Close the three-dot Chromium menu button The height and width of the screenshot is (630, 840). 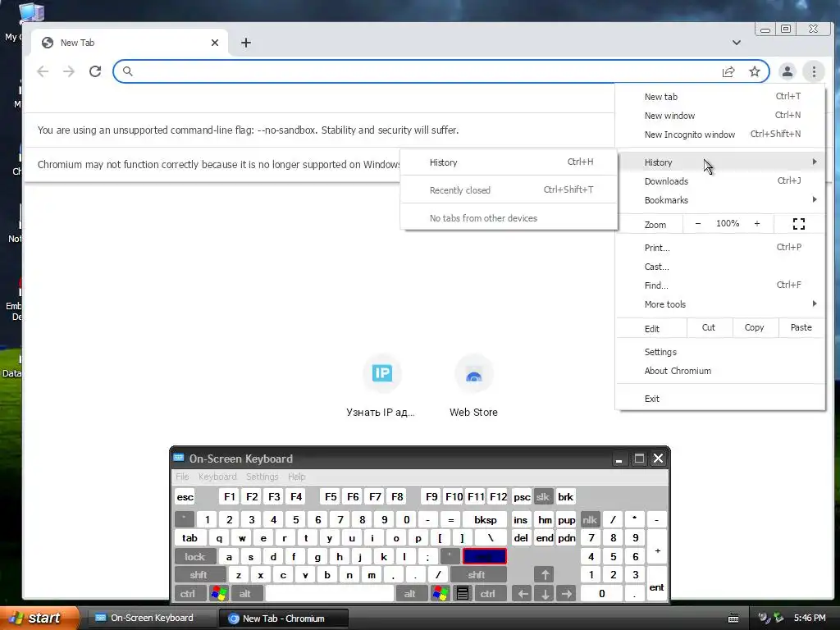pos(814,71)
